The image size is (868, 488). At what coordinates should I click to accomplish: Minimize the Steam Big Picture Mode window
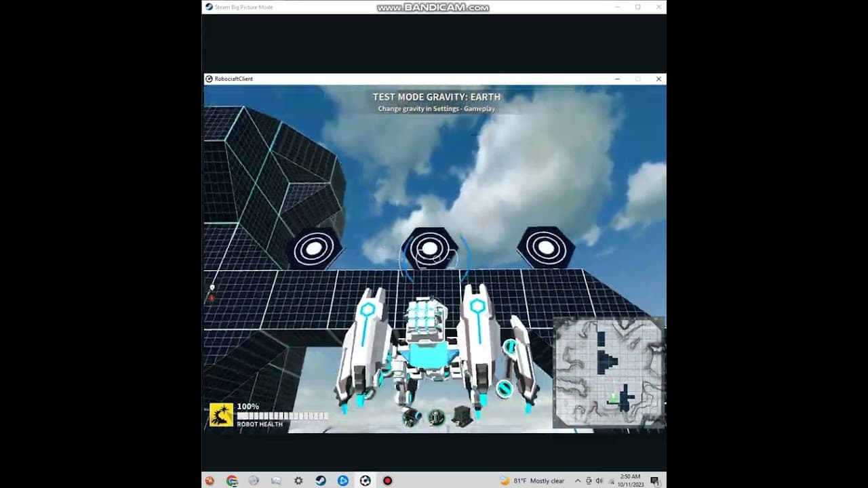coord(617,7)
